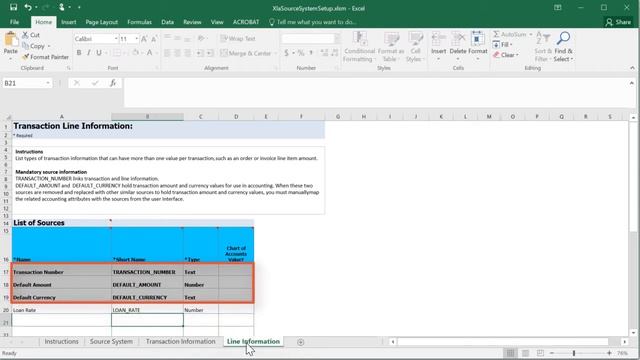Viewport: 640px width, 360px height.
Task: Open the Transaction Information sheet tab
Action: click(x=180, y=342)
